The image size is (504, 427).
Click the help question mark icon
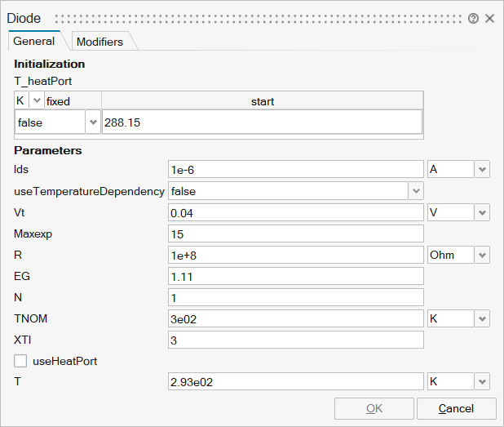474,18
